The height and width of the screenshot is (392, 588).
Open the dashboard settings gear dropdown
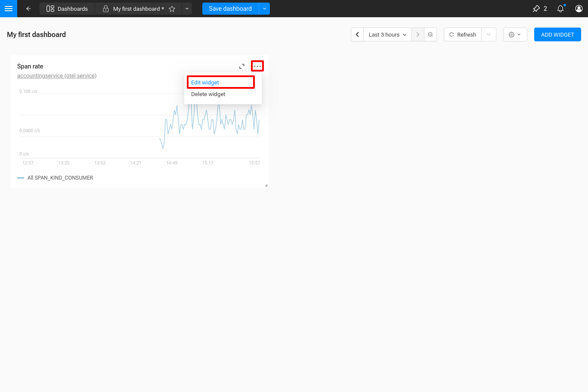pyautogui.click(x=515, y=34)
